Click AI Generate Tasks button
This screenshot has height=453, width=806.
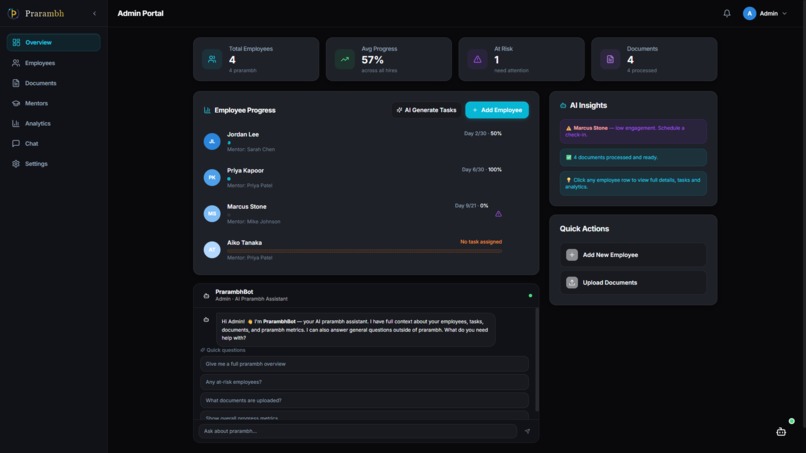(x=426, y=110)
